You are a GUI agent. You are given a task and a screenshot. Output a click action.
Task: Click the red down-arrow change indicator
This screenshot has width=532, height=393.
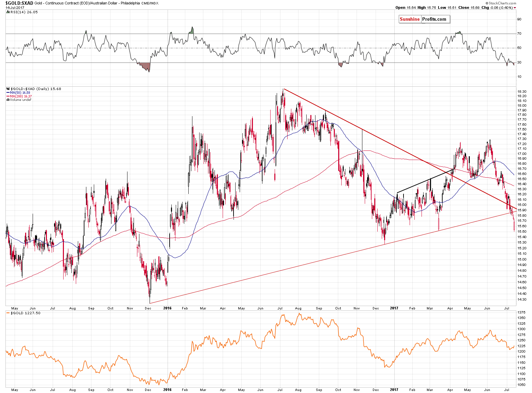tap(515, 8)
